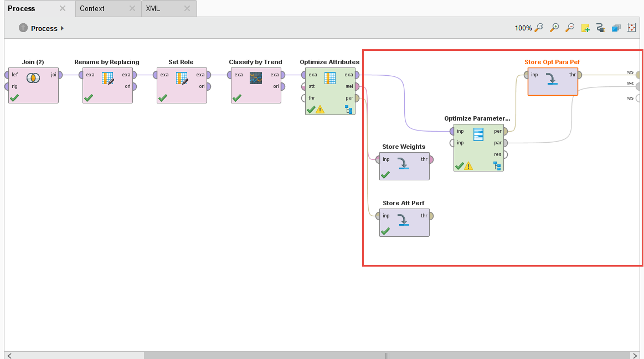Close the Context tab
The image size is (644, 359).
[132, 8]
